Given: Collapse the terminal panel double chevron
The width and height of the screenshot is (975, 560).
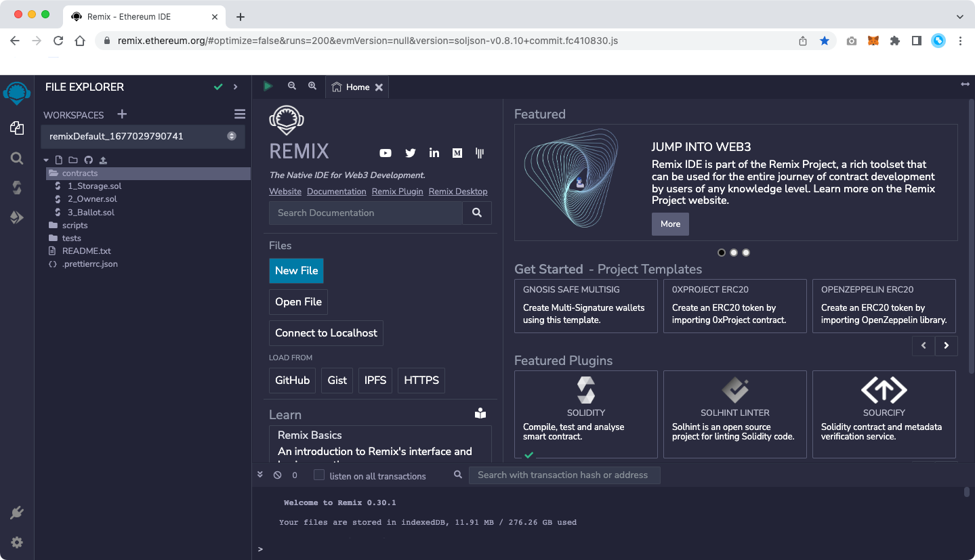Looking at the screenshot, I should tap(260, 475).
